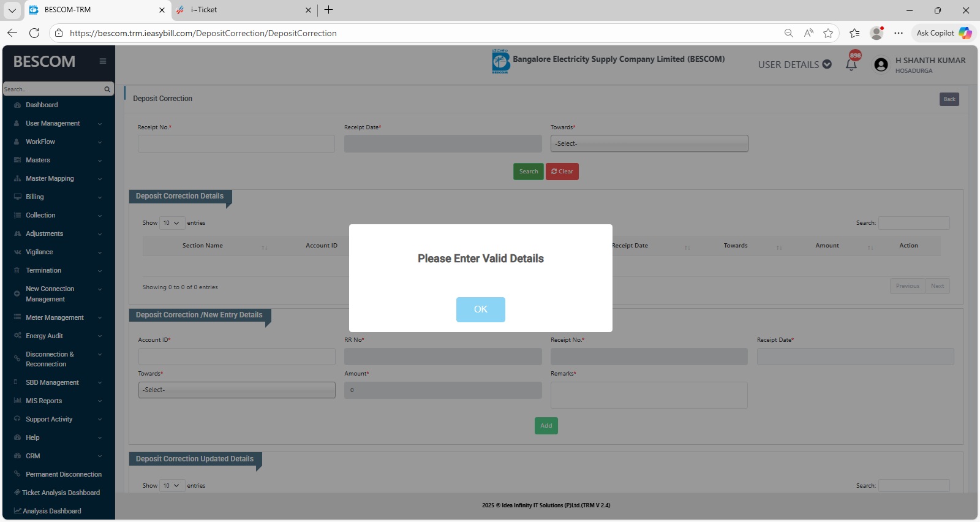Click OK in the validation dialog
The image size is (980, 522).
click(480, 309)
